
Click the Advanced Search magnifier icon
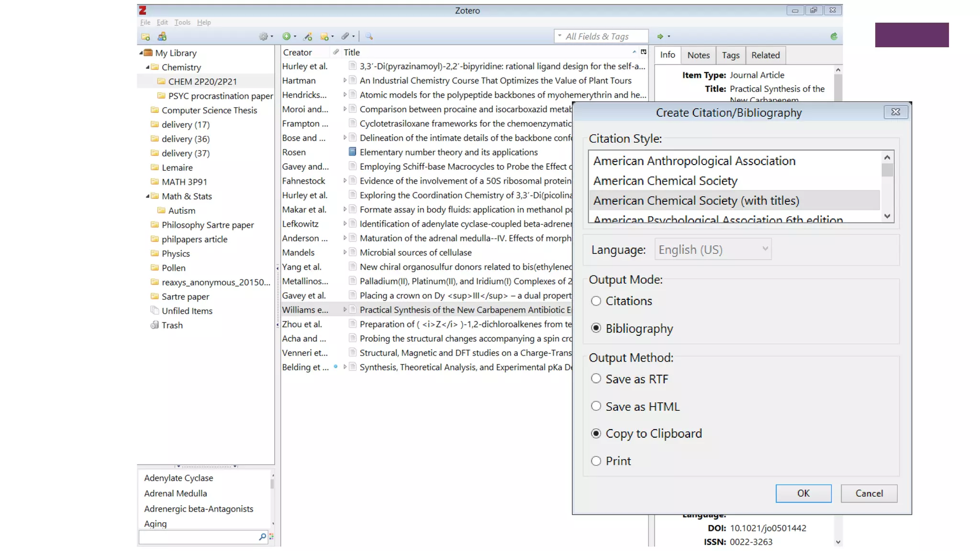(x=369, y=36)
